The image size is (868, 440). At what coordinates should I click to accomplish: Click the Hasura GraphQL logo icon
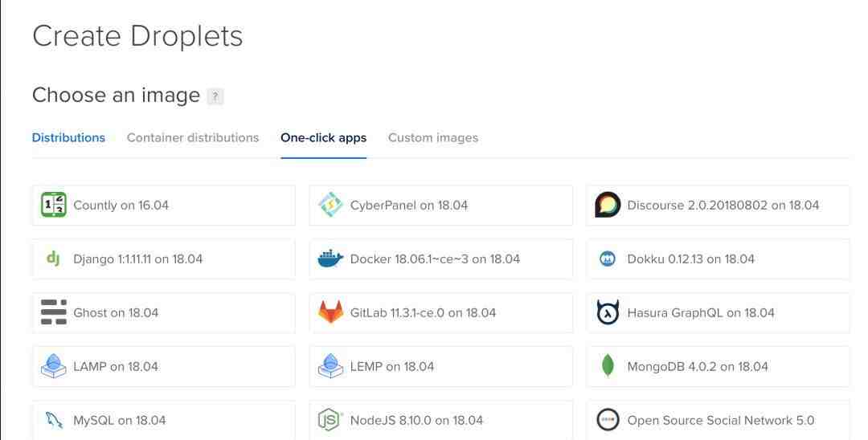tap(608, 312)
